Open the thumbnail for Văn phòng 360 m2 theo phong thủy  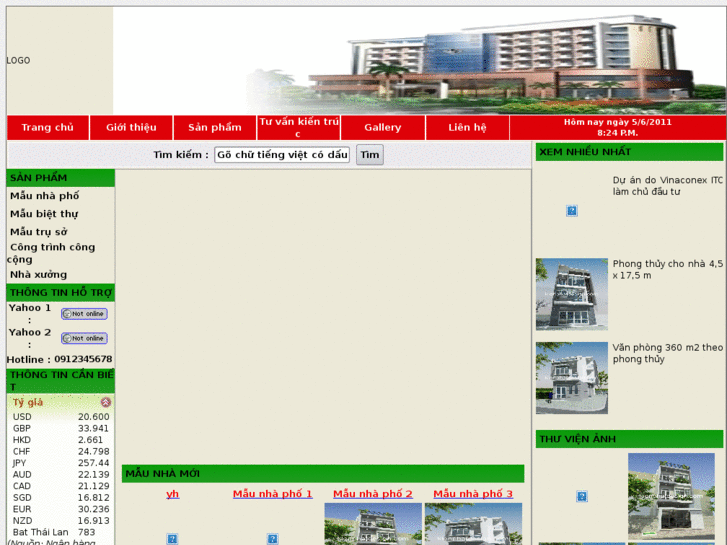point(572,378)
